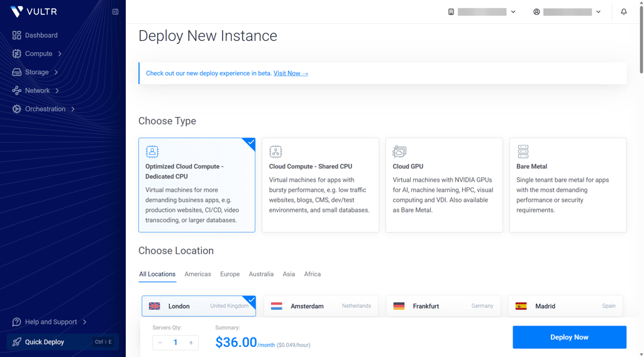This screenshot has width=644, height=357.
Task: Click the Spain flag icon
Action: click(x=521, y=306)
